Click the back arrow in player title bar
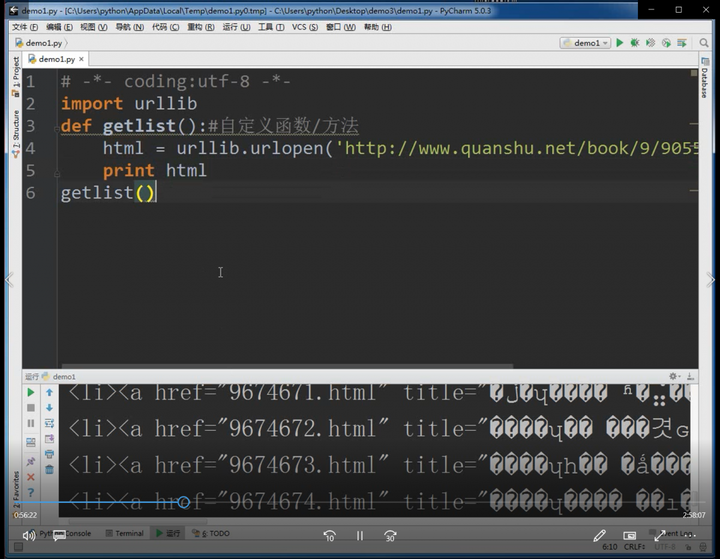This screenshot has height=559, width=720. click(14, 11)
